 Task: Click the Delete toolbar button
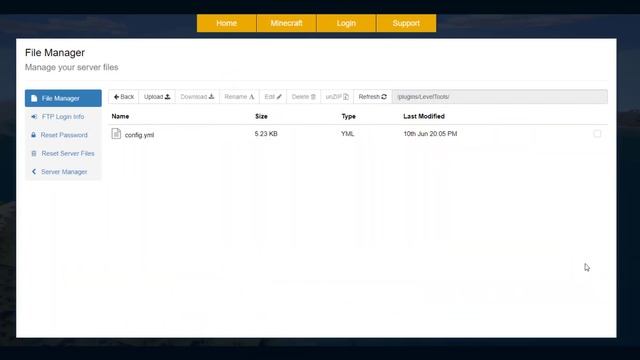coord(304,97)
